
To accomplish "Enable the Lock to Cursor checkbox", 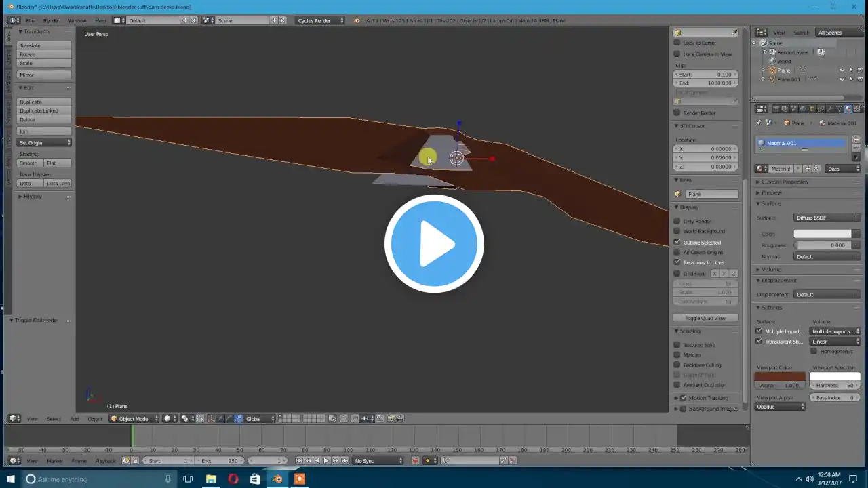I will point(677,43).
